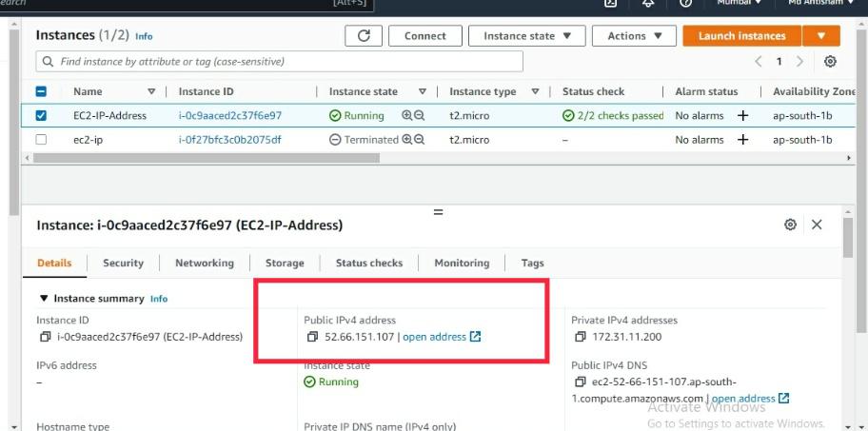This screenshot has height=431, width=868.
Task: Zoom out icon for EC2-IP-Address row
Action: (x=419, y=116)
